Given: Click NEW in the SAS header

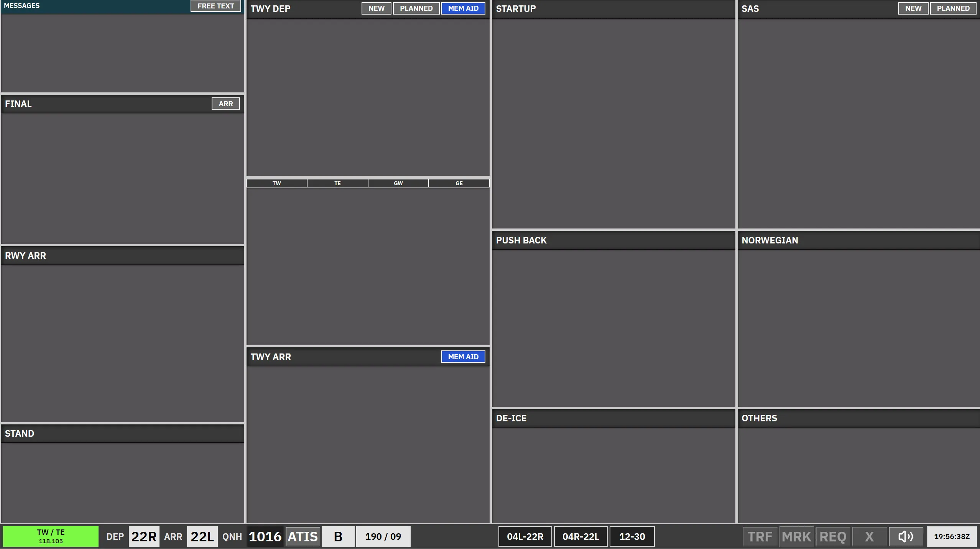Looking at the screenshot, I should 913,8.
